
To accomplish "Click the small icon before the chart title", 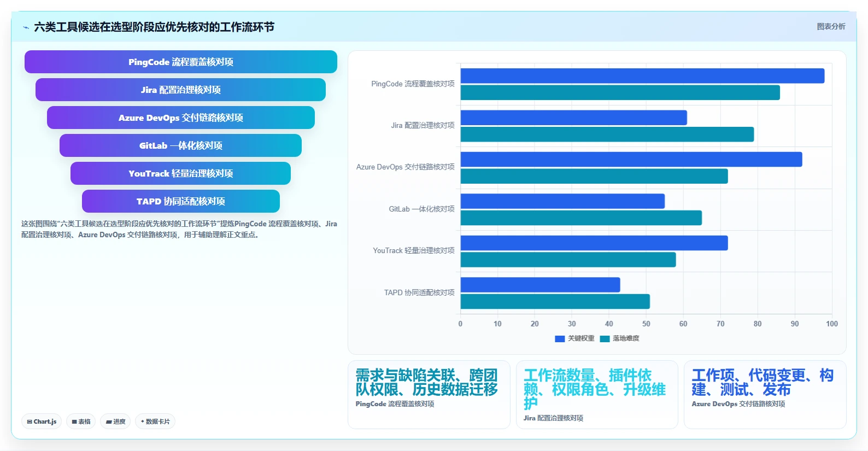I will [x=26, y=27].
